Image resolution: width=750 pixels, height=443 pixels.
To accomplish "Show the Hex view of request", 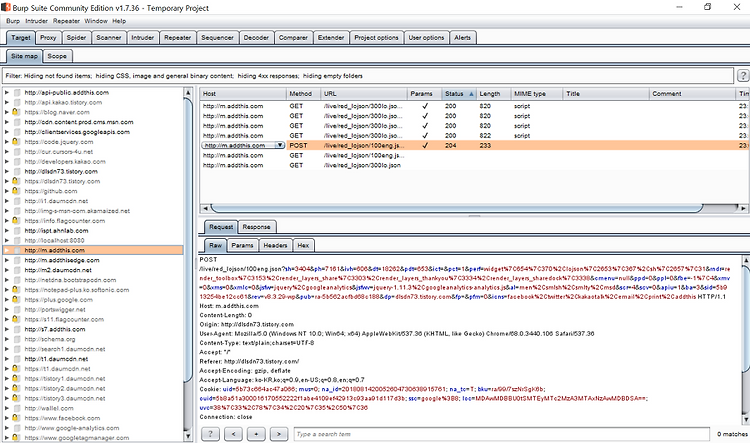I will tap(303, 245).
